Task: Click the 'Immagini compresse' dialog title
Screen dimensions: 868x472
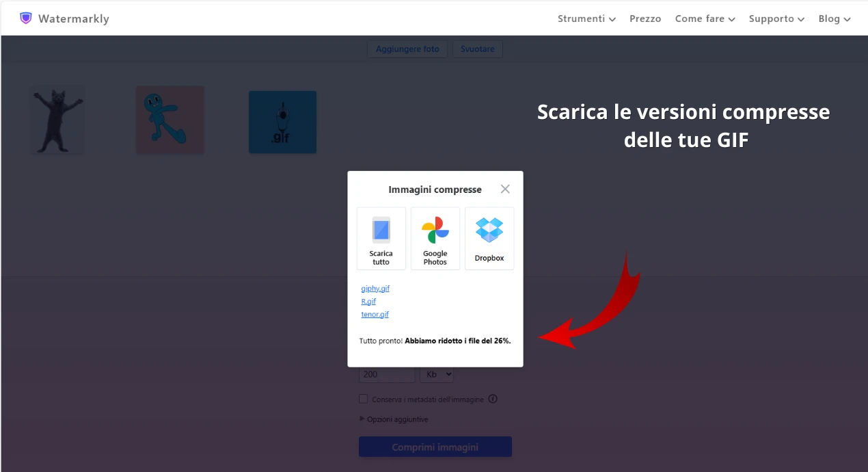Action: point(435,189)
